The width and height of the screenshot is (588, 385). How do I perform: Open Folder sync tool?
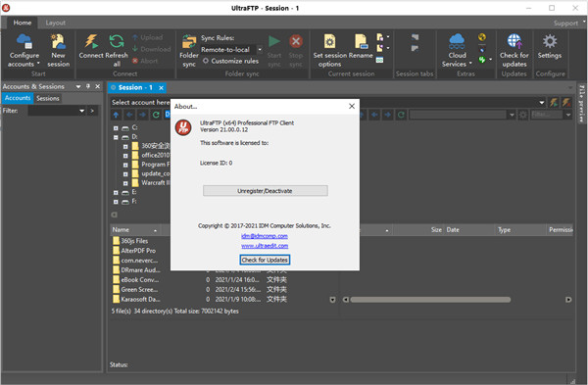tap(189, 51)
